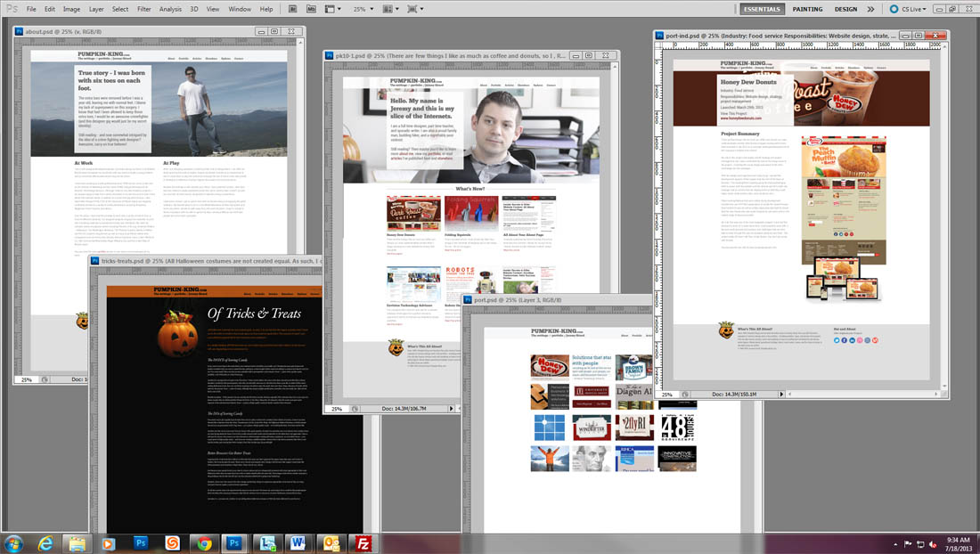Click the Photoshop Ps logo at menu bar start
This screenshot has width=980, height=554.
(x=12, y=9)
